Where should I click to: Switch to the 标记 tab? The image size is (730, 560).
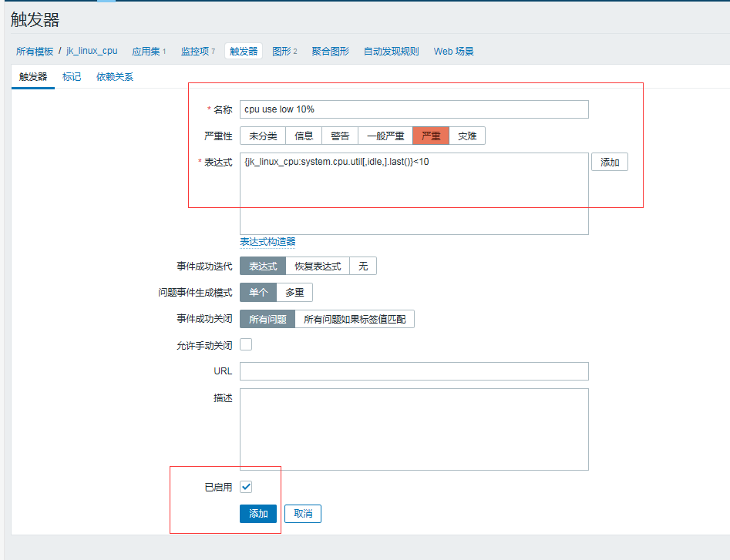[72, 77]
